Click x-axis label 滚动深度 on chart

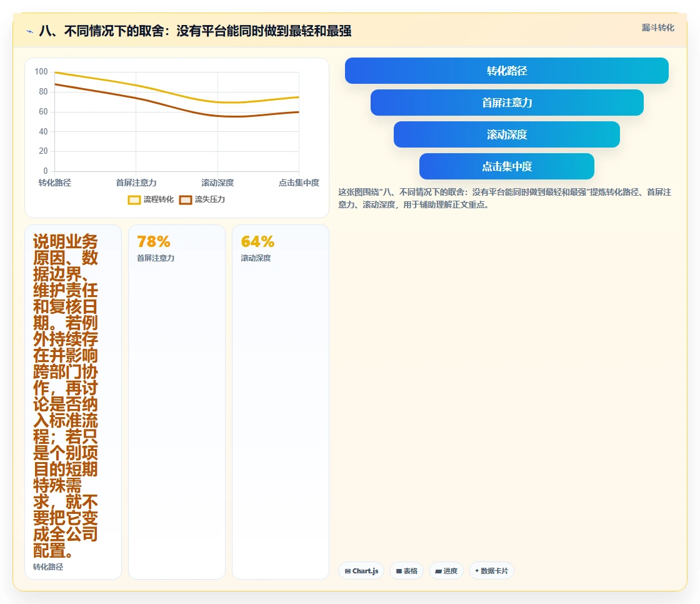pos(217,183)
